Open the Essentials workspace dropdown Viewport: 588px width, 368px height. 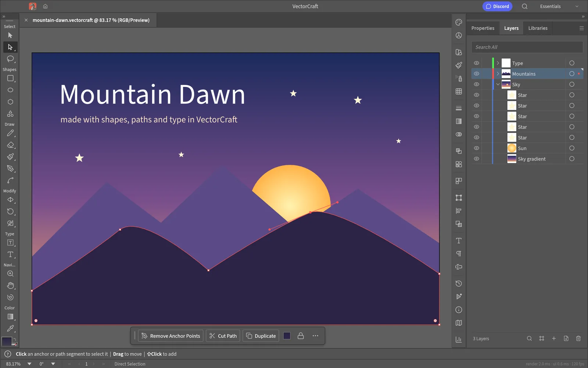[x=559, y=6]
